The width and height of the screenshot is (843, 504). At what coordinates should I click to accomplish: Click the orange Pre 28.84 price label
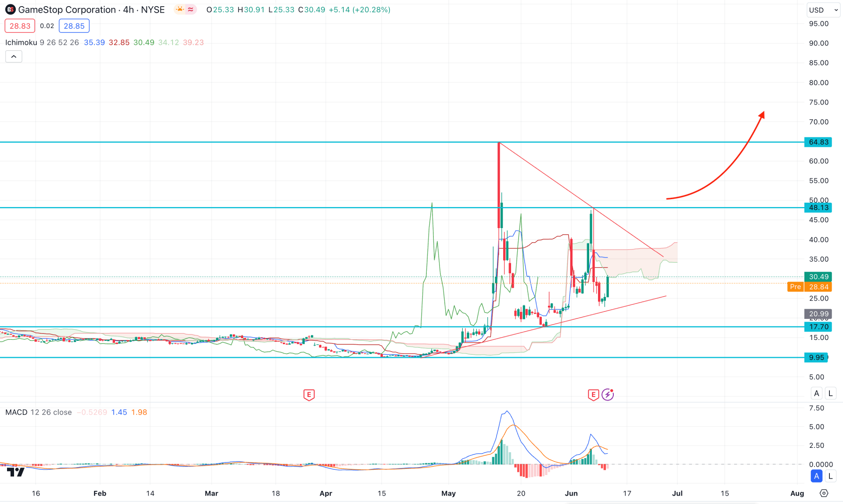tap(810, 287)
